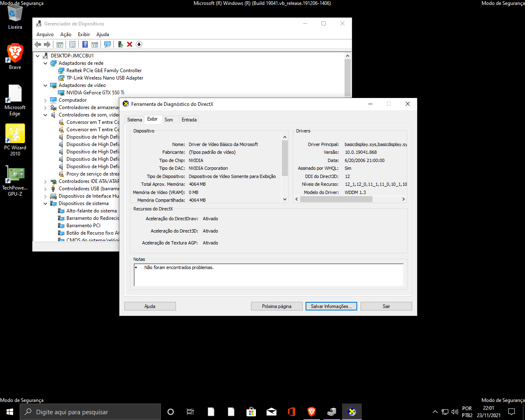Viewport: 525px width, 420px height.
Task: Open the Windows Start button
Action: 10,412
